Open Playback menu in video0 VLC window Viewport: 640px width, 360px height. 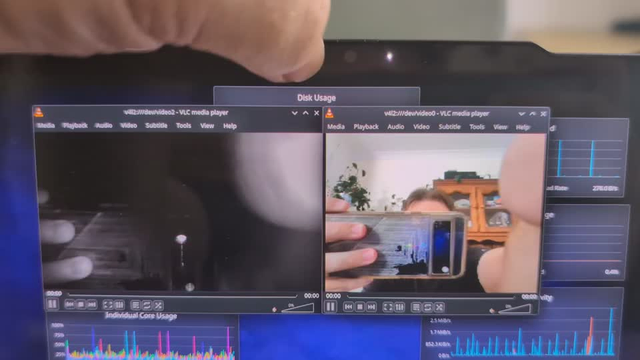tap(366, 127)
